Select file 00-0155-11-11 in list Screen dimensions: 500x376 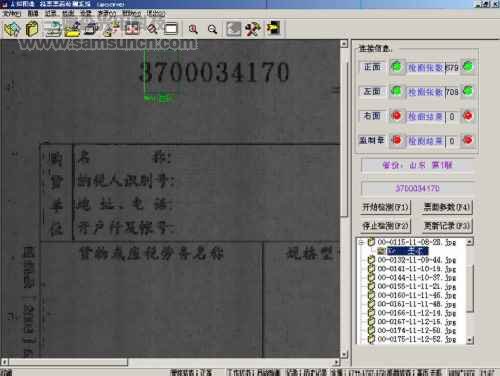(417, 286)
